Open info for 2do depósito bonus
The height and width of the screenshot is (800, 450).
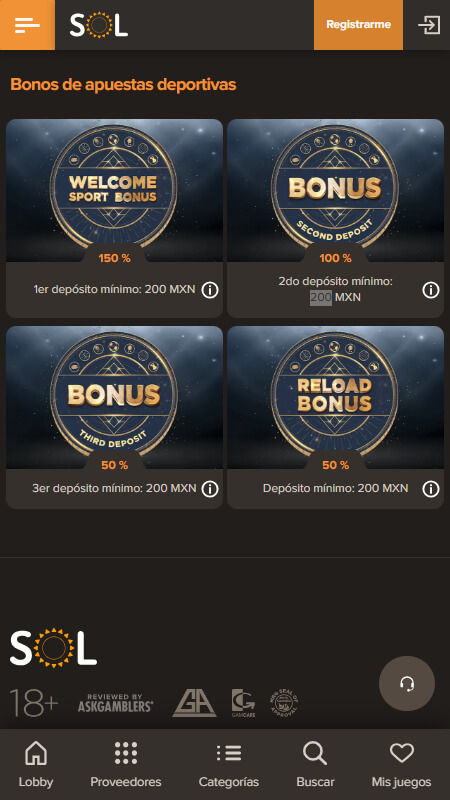coord(431,290)
